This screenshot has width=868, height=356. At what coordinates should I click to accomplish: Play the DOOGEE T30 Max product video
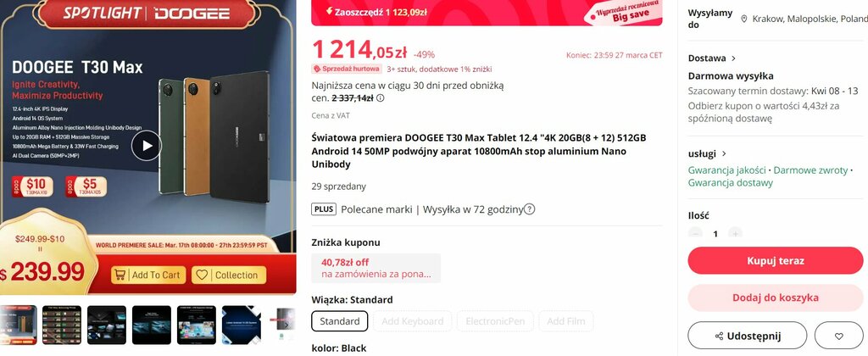147,146
